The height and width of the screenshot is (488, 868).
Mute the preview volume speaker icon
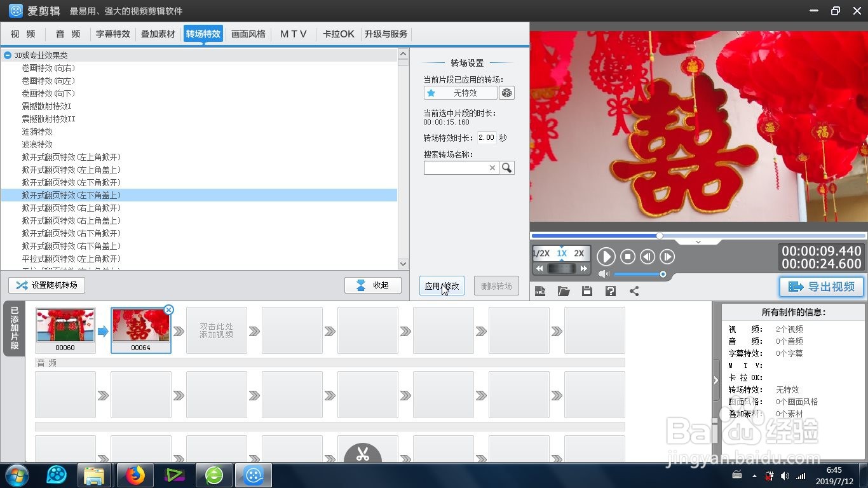tap(604, 274)
